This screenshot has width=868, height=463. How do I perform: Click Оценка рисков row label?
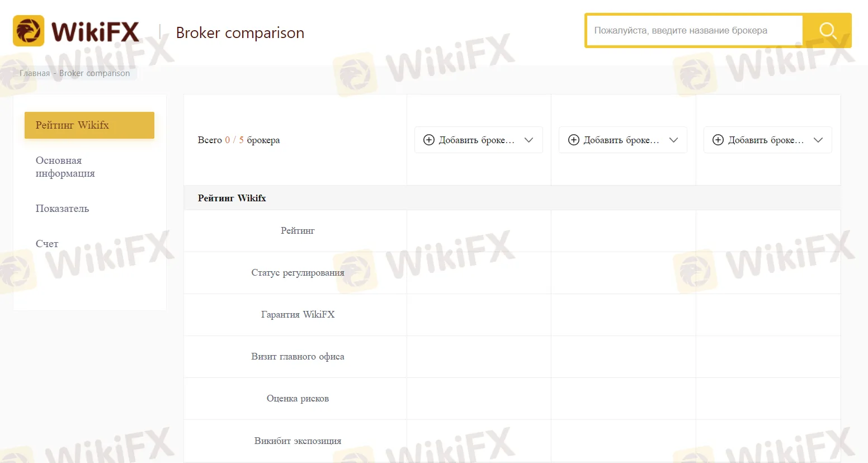click(x=298, y=398)
